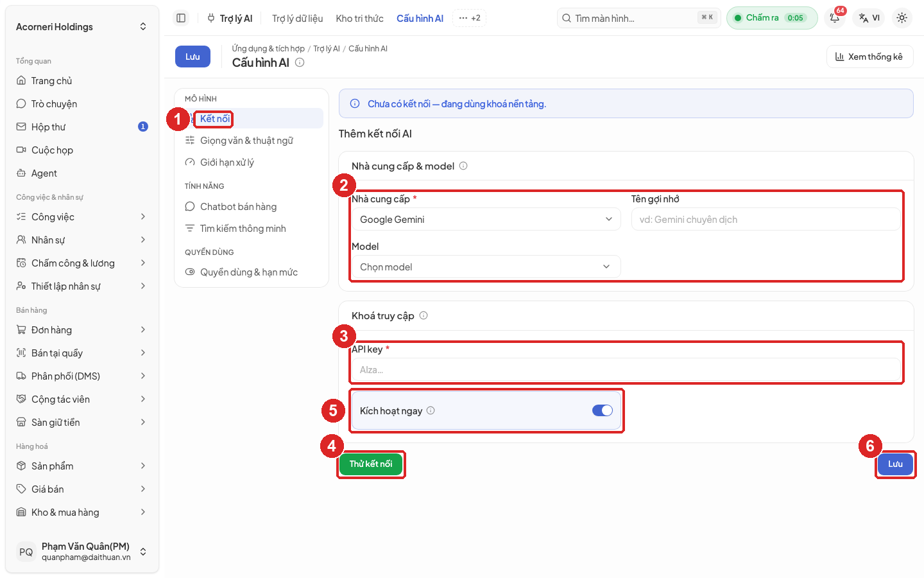Click info icon next to Khoá truy cập
Image resolution: width=924 pixels, height=578 pixels.
pos(424,315)
